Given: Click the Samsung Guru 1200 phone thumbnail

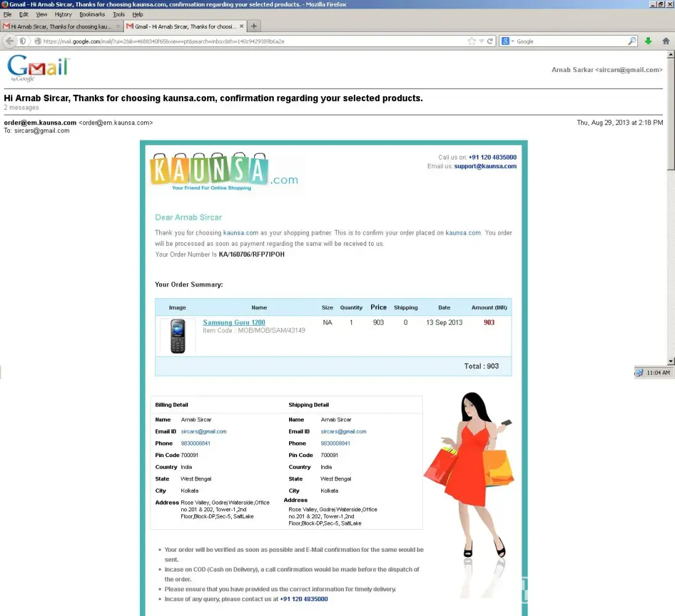Looking at the screenshot, I should tap(178, 336).
